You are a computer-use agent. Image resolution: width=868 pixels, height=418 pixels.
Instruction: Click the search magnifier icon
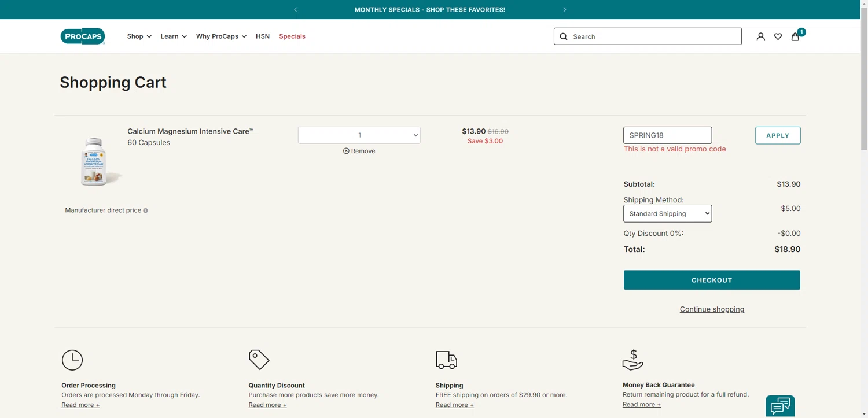coord(564,36)
